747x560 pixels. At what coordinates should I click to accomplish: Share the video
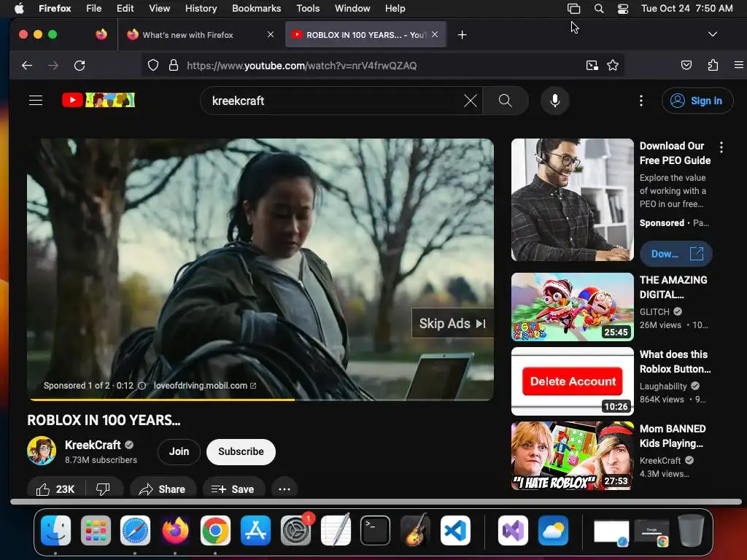[163, 489]
